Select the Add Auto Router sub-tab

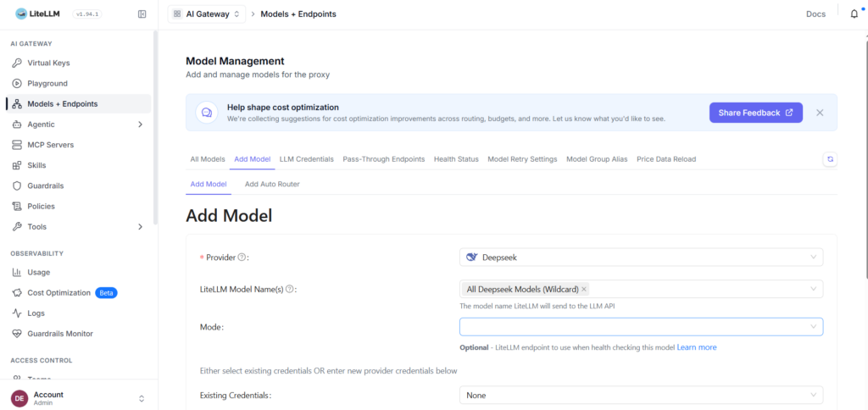(x=272, y=185)
